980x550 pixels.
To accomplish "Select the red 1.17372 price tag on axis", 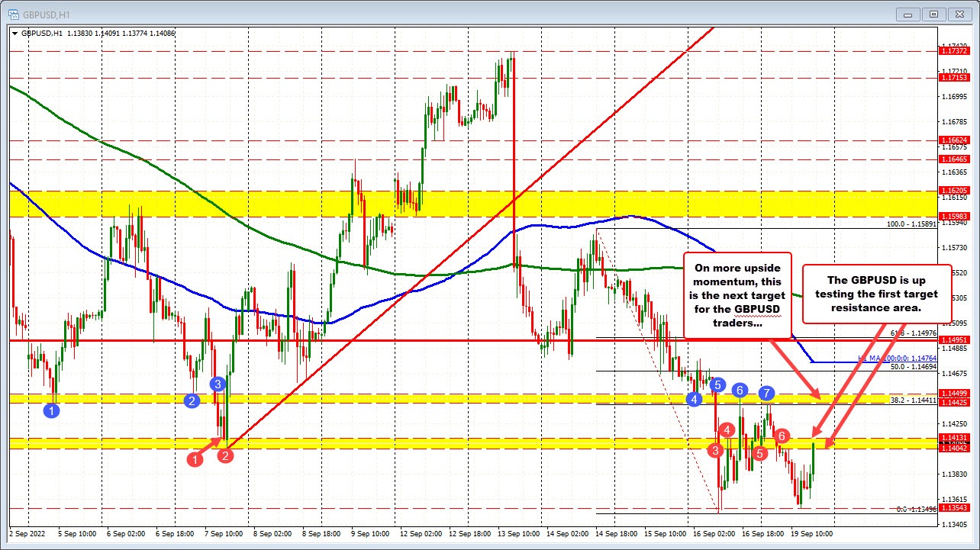I will pyautogui.click(x=953, y=50).
